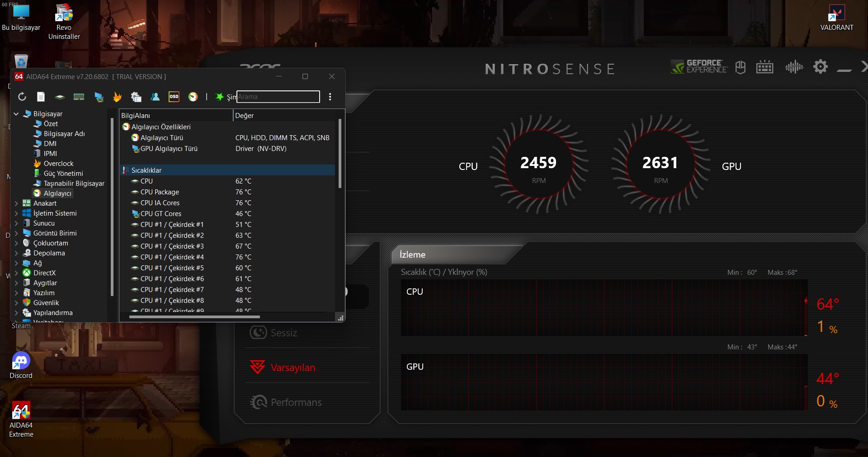Image resolution: width=868 pixels, height=457 pixels.
Task: Open NitroSense settings gear
Action: point(821,67)
